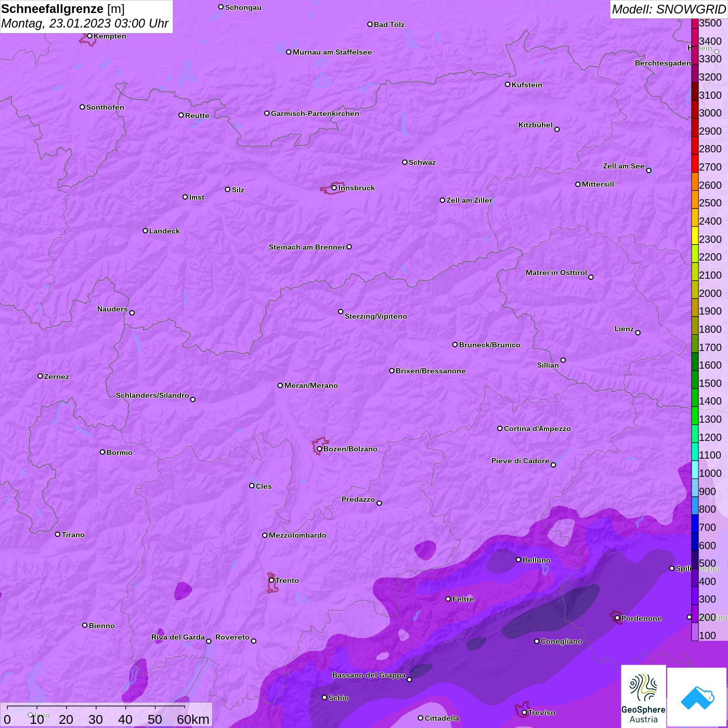Click the Steinach am Brenner label
The height and width of the screenshot is (728, 728).
[307, 247]
